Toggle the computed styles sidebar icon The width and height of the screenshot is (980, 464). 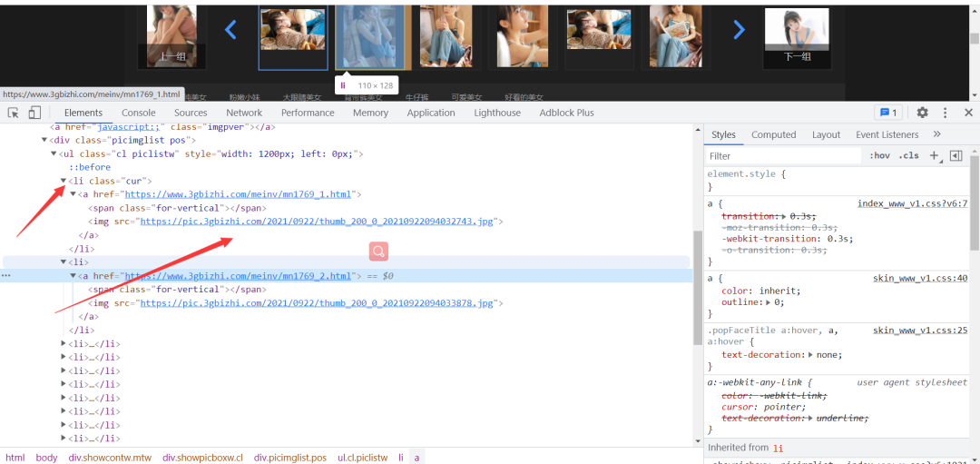tap(955, 155)
